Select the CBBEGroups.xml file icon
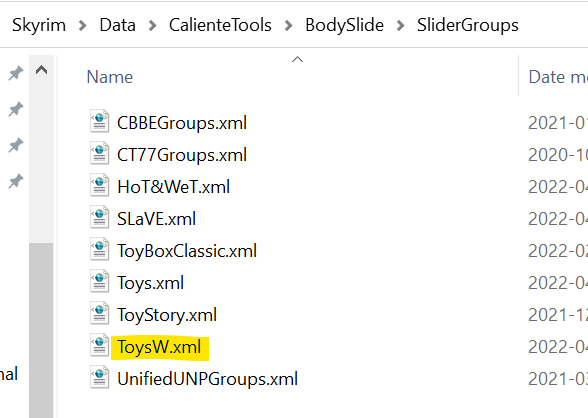 click(x=99, y=121)
